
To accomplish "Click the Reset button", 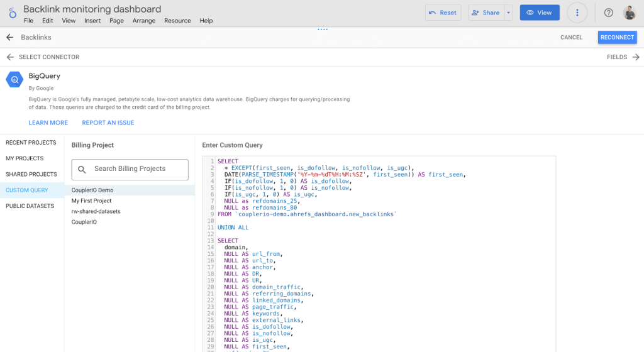I will point(443,13).
